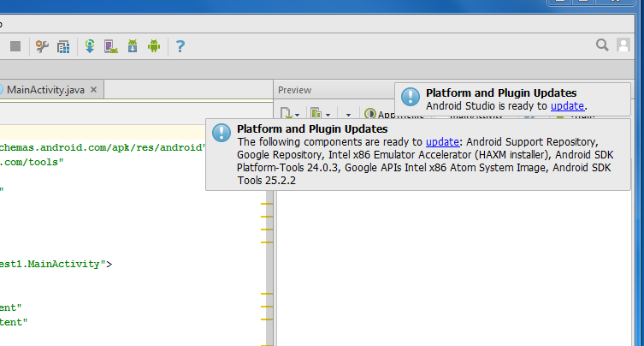Click the 'schemas.android.com/apk/res/android' code line
This screenshot has width=644, height=346.
pos(103,147)
